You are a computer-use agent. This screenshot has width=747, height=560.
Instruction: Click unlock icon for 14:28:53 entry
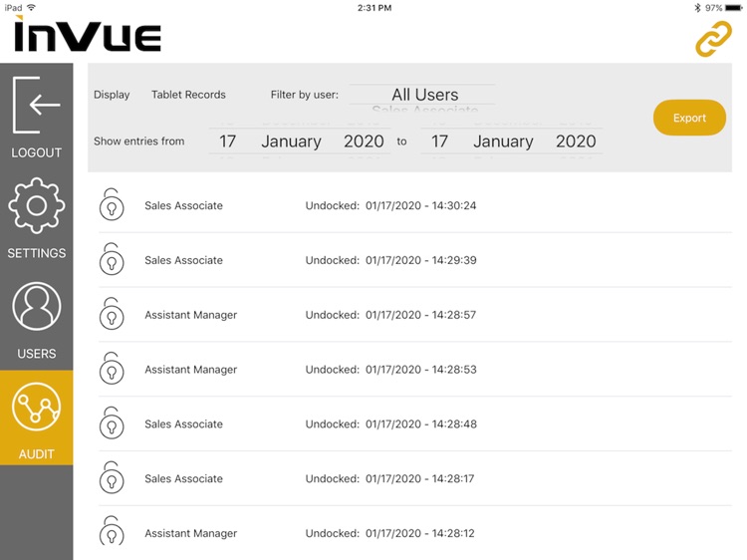[x=112, y=368]
